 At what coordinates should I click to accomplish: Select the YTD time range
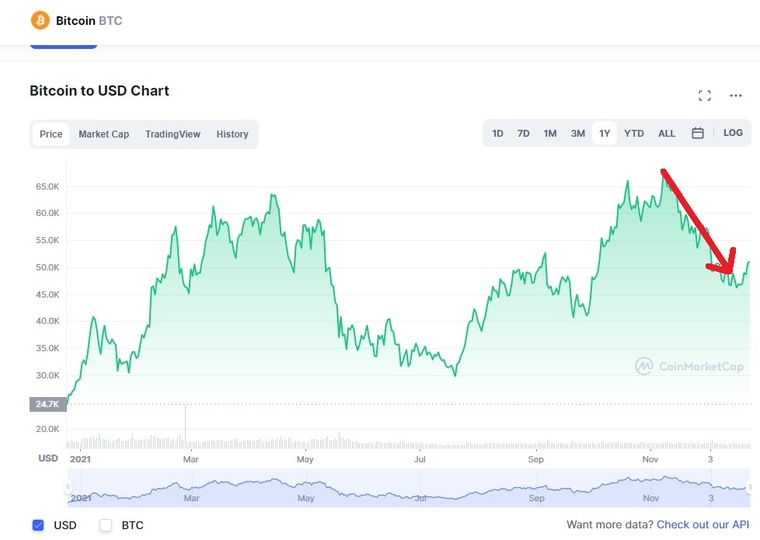(x=634, y=133)
